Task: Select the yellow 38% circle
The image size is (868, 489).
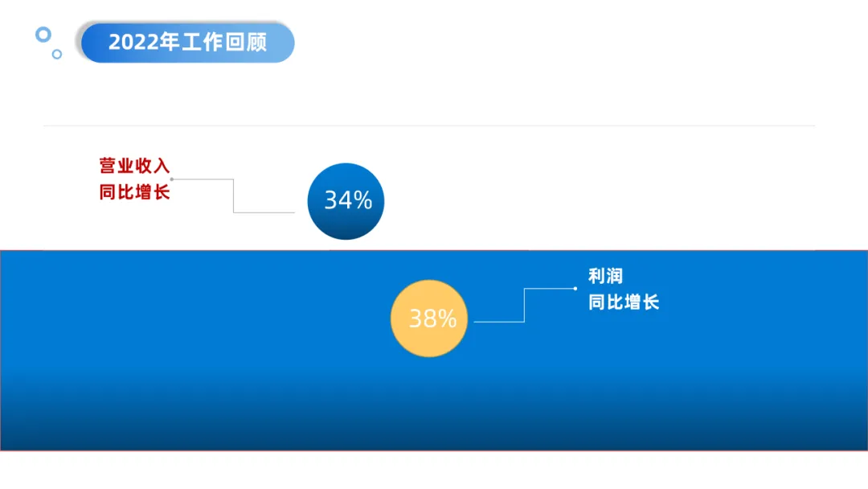Action: (x=429, y=318)
